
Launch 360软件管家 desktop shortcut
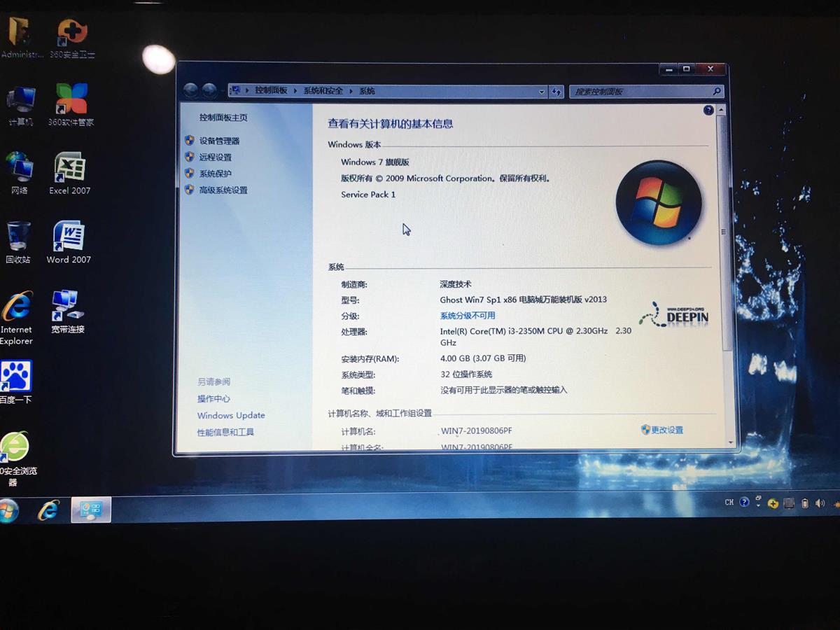(71, 105)
